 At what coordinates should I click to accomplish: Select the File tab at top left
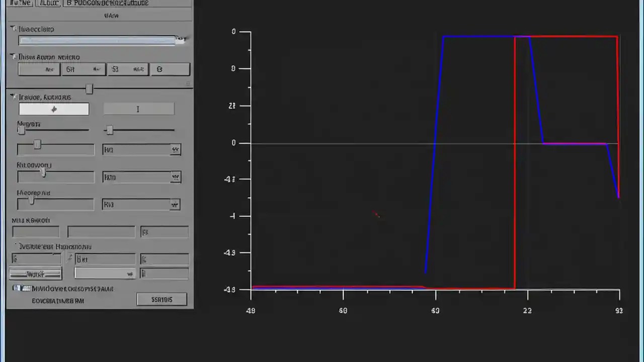click(x=20, y=3)
